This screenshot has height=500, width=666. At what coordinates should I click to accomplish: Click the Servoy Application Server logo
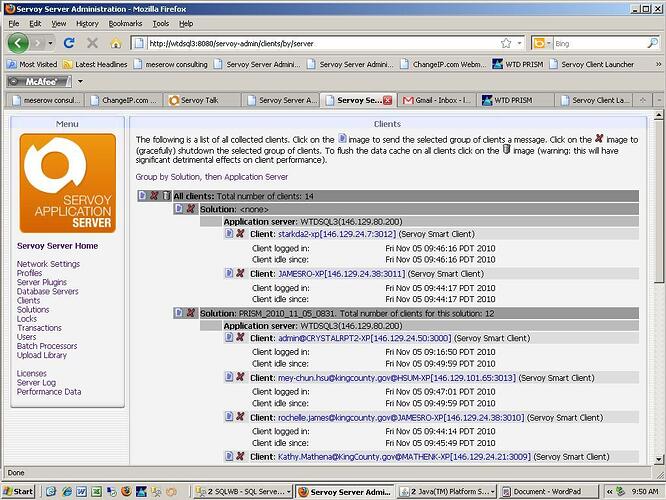(68, 183)
